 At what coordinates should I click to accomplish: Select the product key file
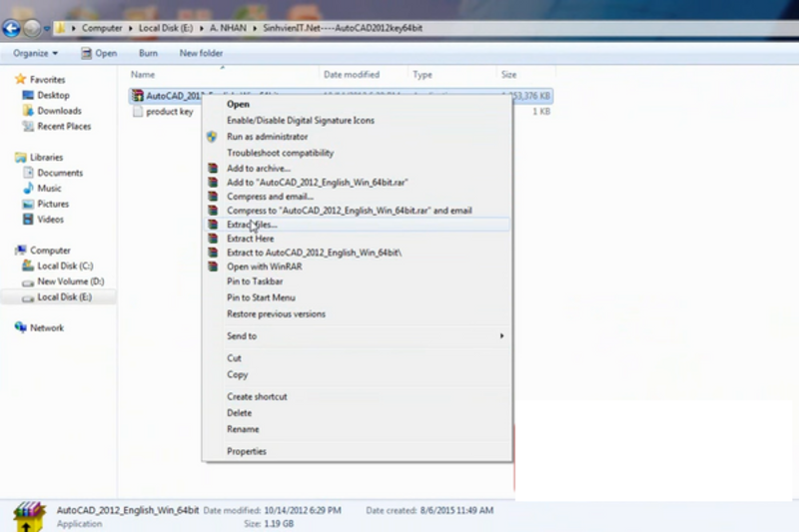[x=169, y=112]
